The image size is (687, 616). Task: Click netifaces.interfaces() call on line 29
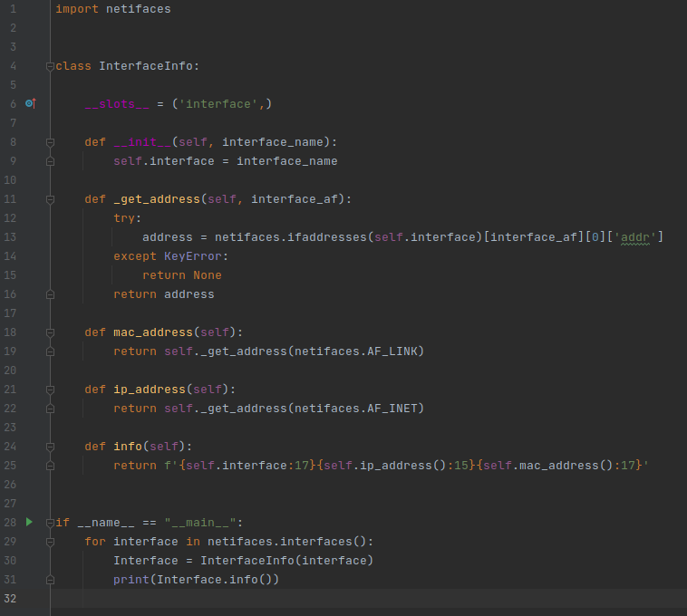click(287, 541)
